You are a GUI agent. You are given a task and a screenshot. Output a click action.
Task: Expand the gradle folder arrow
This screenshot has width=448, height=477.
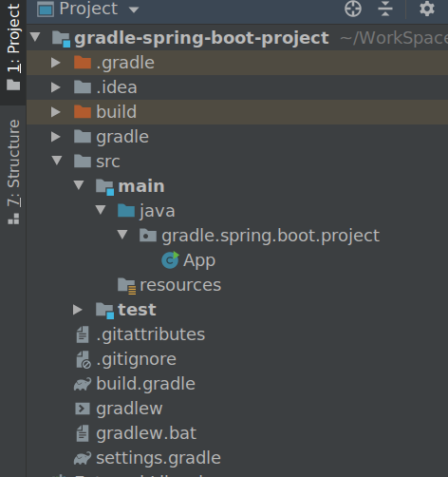pyautogui.click(x=56, y=137)
